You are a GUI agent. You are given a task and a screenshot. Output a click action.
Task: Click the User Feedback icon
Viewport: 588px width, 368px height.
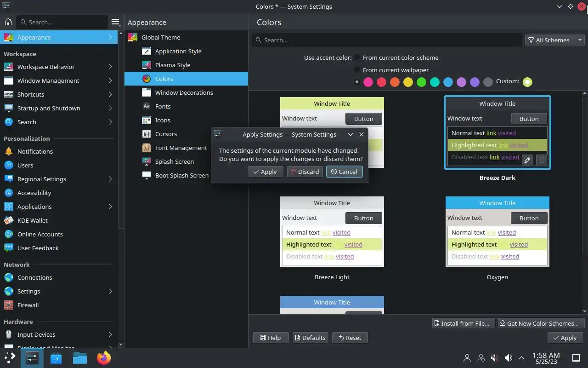[x=8, y=248]
